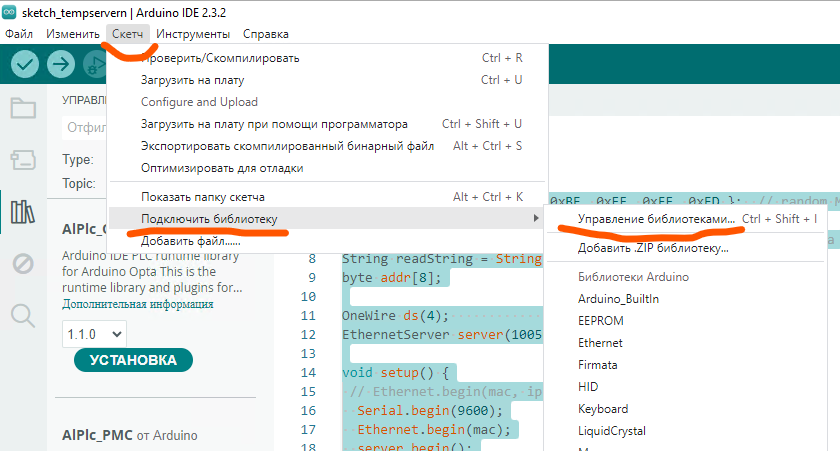
Task: Choose Оптимизировать для отладки
Action: 327,168
